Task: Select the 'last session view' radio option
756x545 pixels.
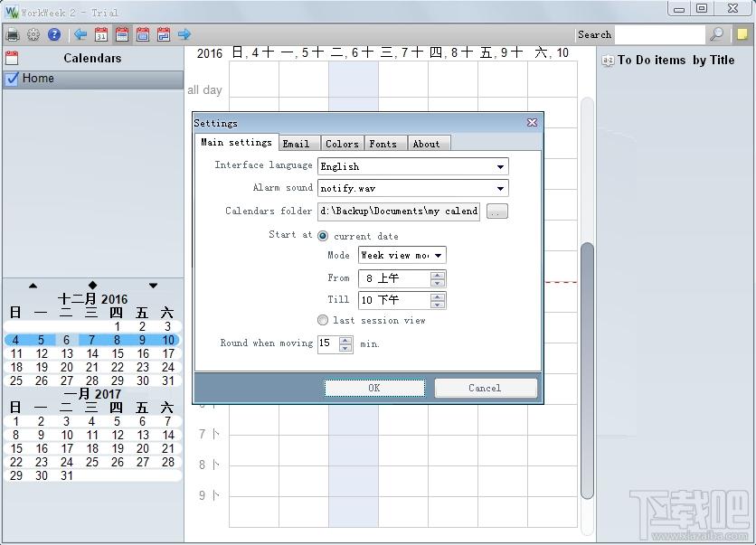Action: point(323,320)
